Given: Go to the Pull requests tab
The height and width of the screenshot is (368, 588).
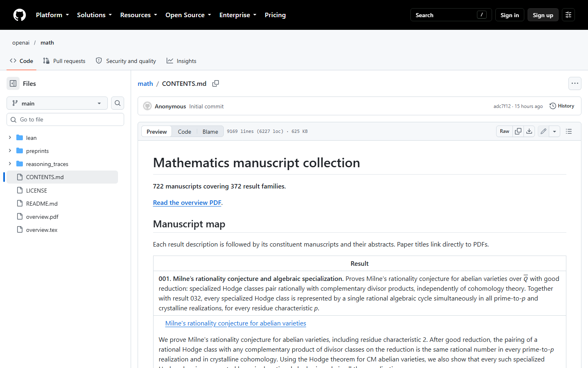Looking at the screenshot, I should click(x=64, y=61).
